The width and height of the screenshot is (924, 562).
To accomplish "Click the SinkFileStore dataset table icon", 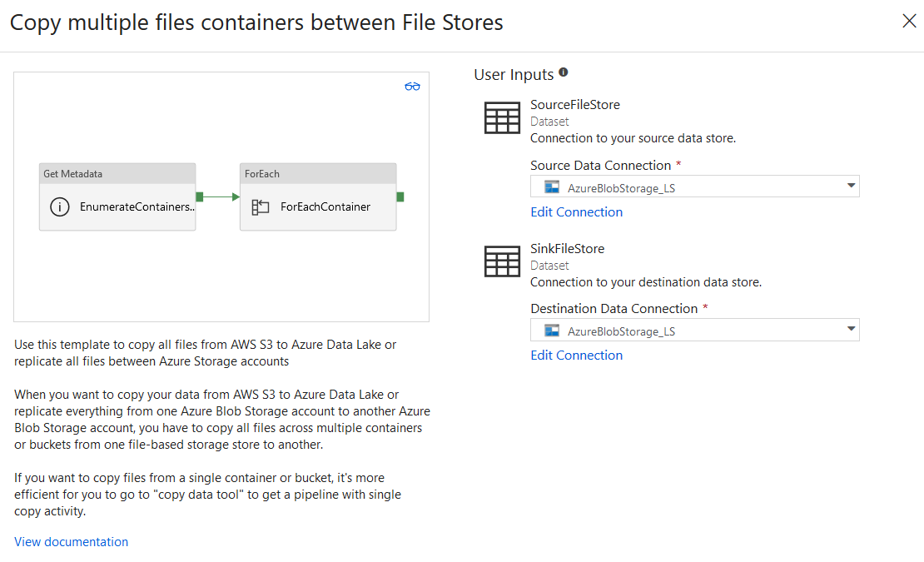I will coord(502,261).
